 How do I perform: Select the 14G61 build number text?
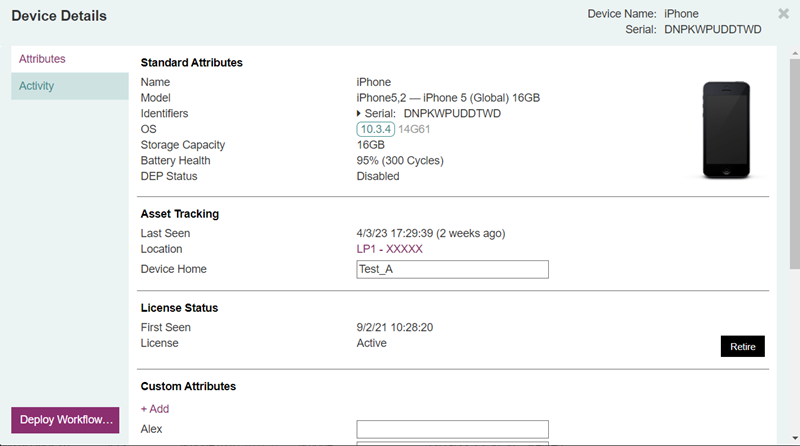pyautogui.click(x=415, y=129)
